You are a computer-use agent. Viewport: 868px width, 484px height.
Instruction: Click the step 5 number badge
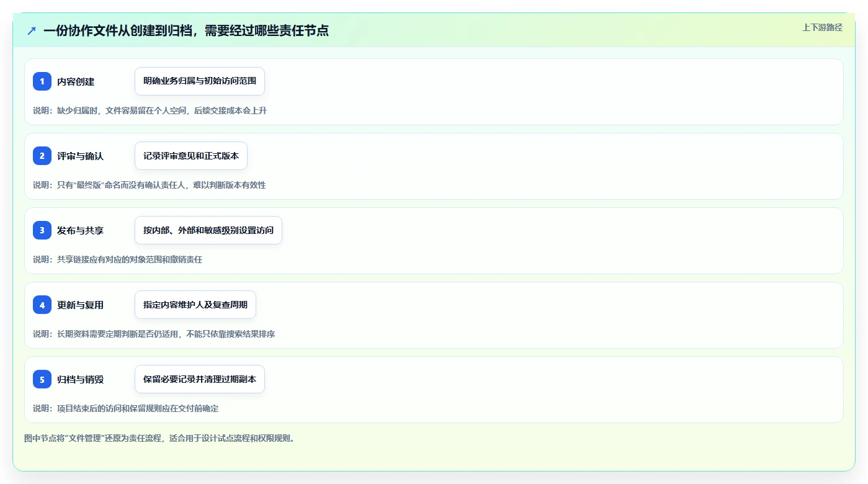[42, 379]
